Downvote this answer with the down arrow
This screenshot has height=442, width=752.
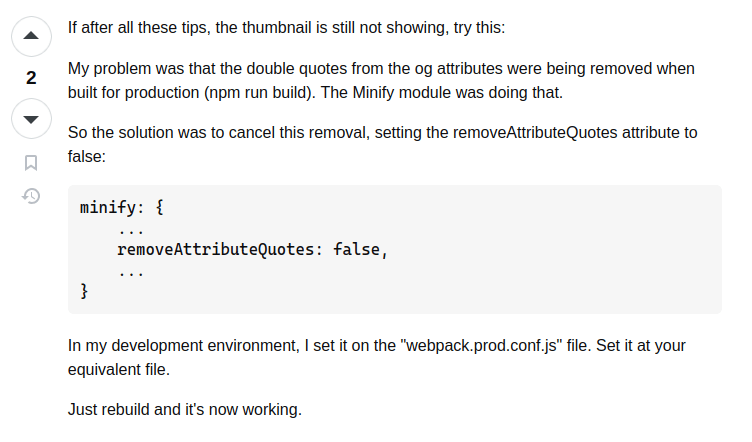31,119
